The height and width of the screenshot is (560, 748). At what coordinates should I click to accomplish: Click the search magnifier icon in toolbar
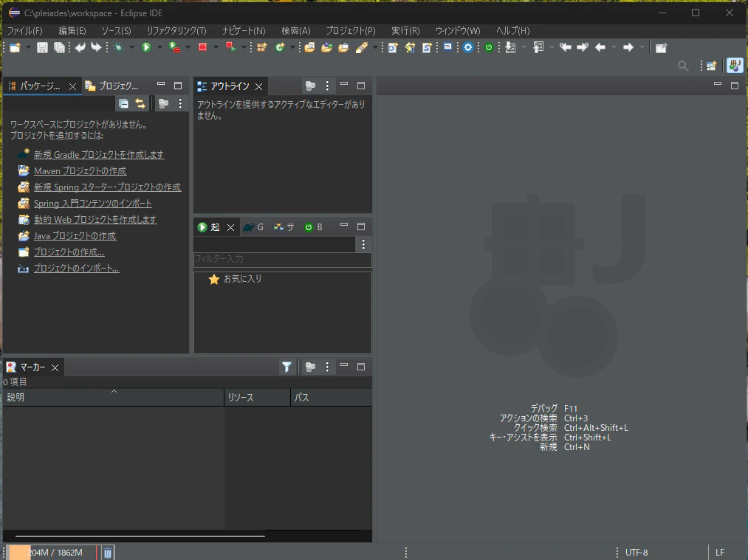coord(683,66)
